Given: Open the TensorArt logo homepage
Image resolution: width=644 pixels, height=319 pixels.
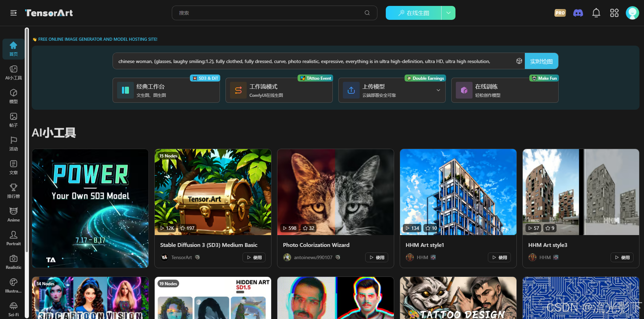Looking at the screenshot, I should click(49, 13).
